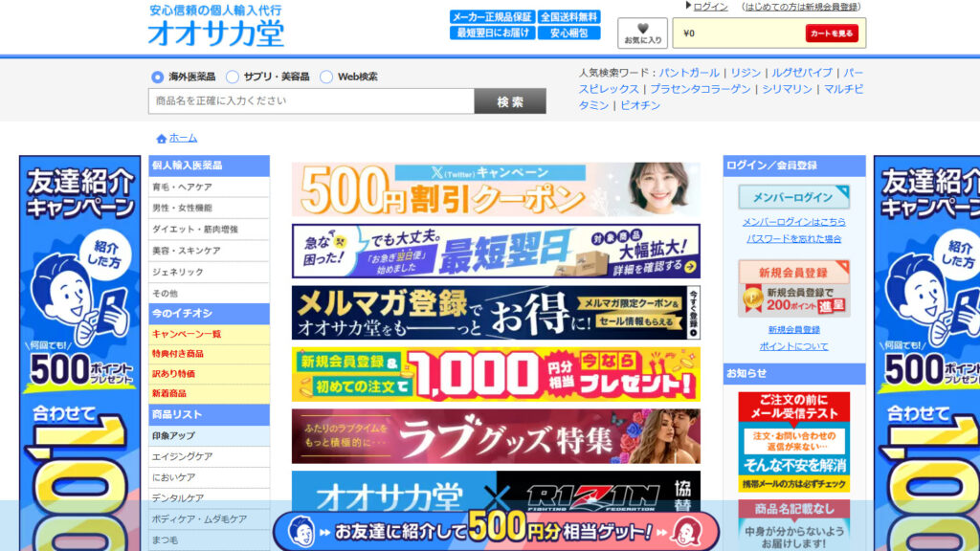Click the オオサカ堂 site logo
The image size is (980, 551).
pyautogui.click(x=215, y=33)
